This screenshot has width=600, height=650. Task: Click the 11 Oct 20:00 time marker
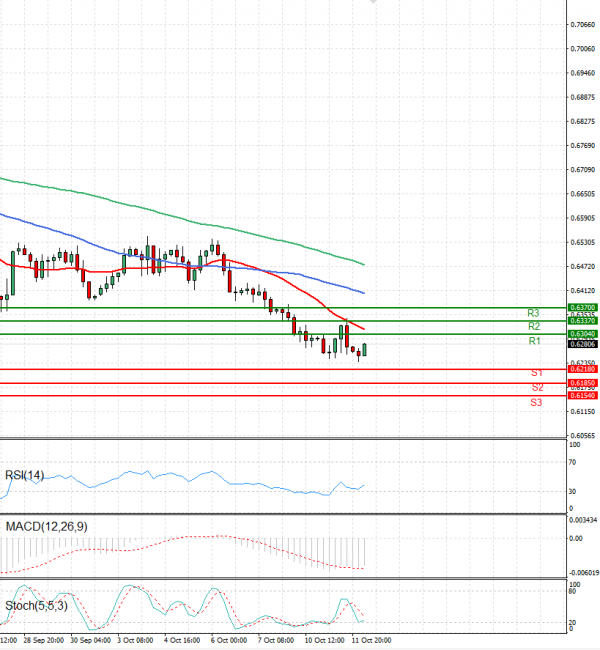[x=371, y=640]
